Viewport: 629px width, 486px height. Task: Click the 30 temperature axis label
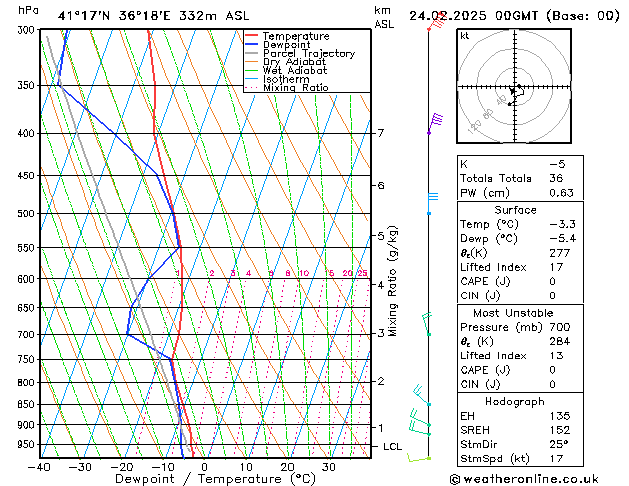[x=329, y=467]
